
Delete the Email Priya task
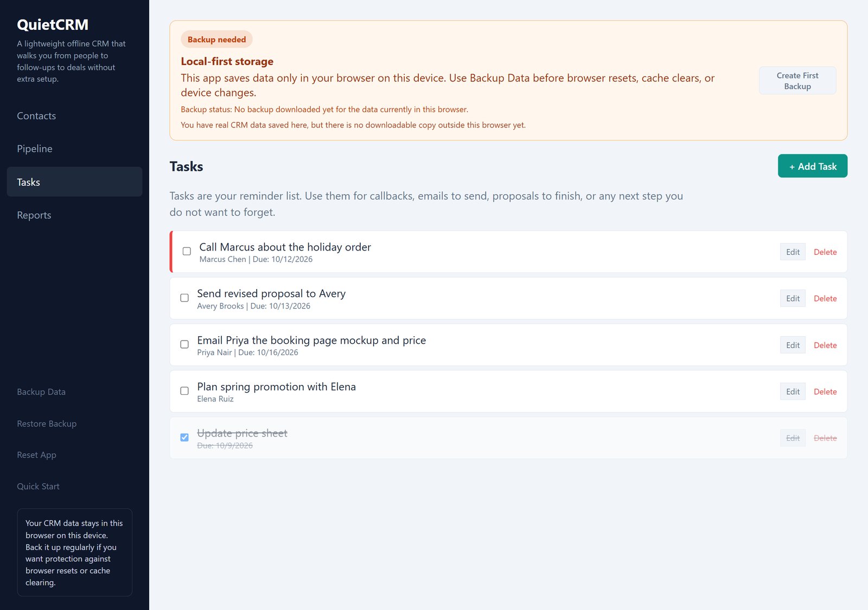pyautogui.click(x=825, y=345)
